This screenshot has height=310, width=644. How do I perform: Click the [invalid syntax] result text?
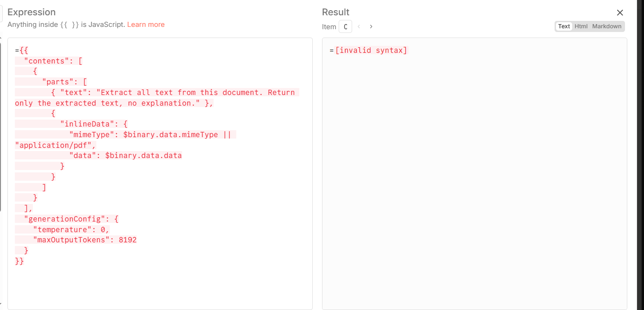point(371,51)
